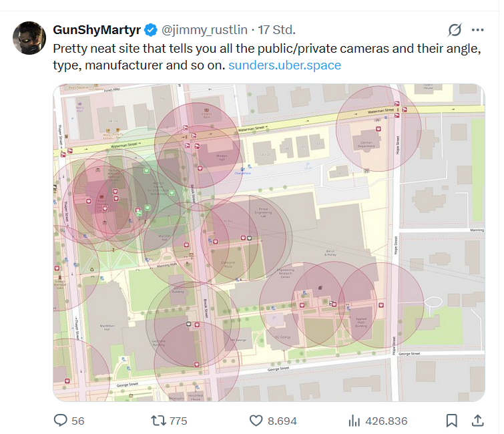Click the blue verified badge
The height and width of the screenshot is (434, 504).
[152, 30]
